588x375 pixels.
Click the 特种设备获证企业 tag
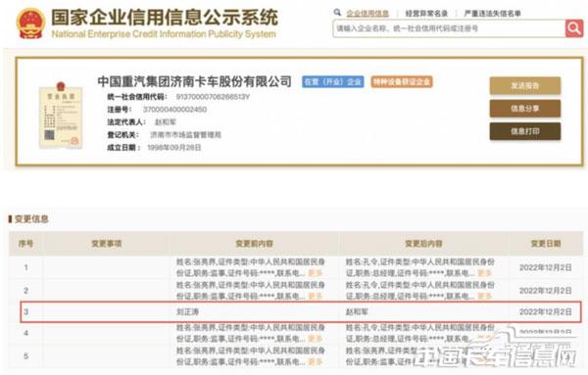pos(402,81)
